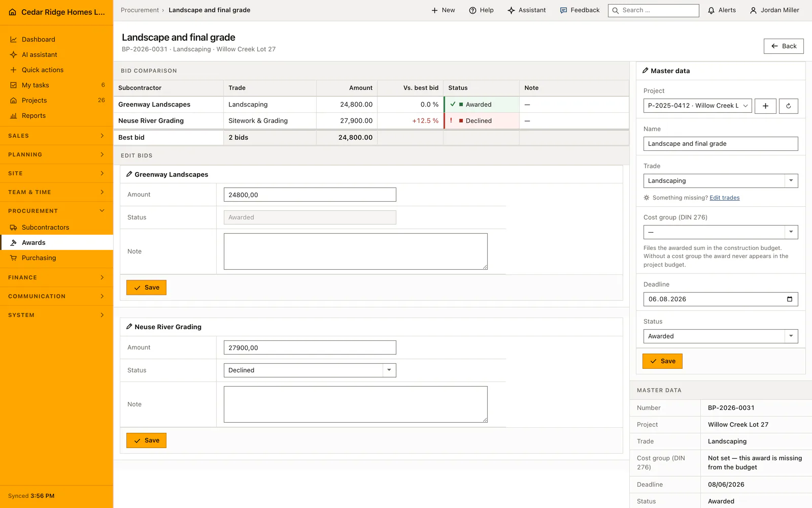Collapse the PROCUREMENT section

click(56, 211)
